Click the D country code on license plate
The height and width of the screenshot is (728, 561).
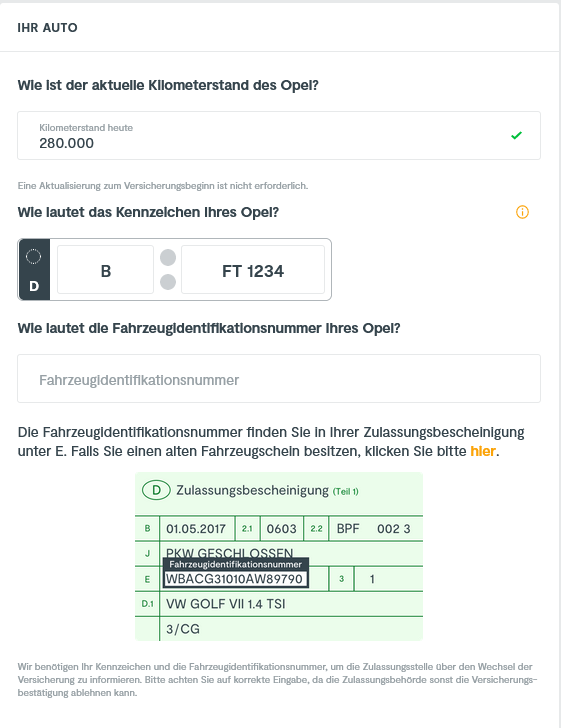(34, 286)
